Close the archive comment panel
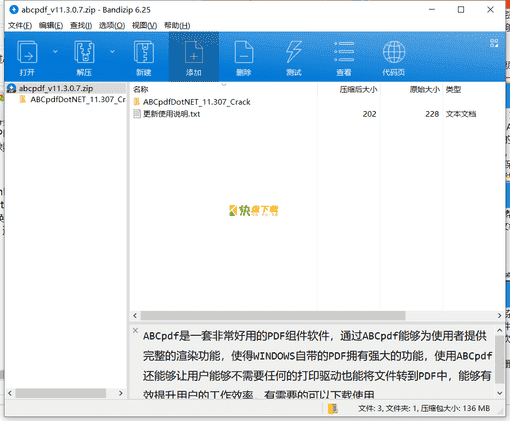This screenshot has width=510, height=421. pos(135,330)
